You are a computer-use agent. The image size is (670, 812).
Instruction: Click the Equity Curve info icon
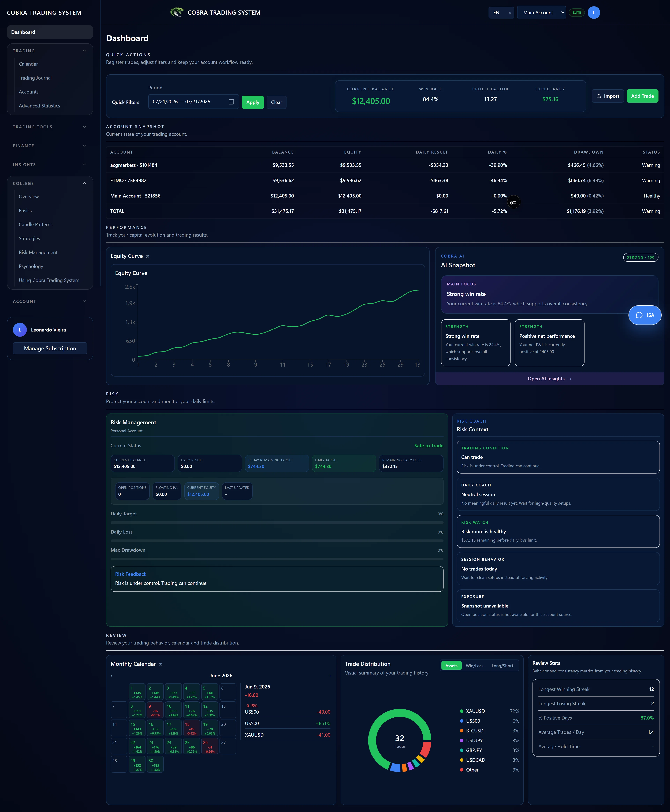pos(147,256)
